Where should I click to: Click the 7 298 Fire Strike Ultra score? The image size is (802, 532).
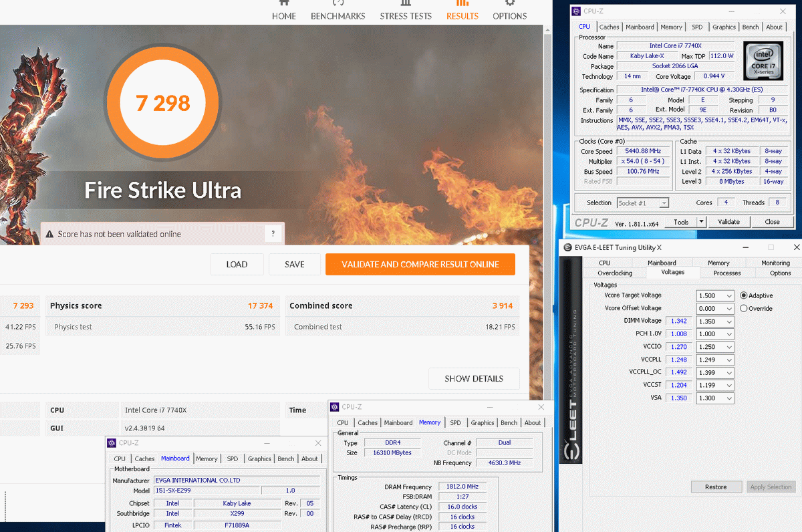tap(163, 103)
